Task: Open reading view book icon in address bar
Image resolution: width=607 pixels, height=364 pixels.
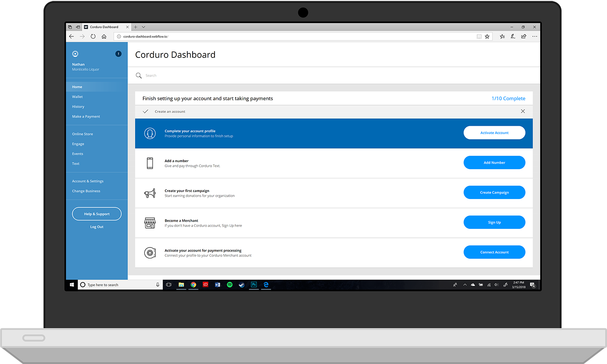Action: pyautogui.click(x=479, y=36)
